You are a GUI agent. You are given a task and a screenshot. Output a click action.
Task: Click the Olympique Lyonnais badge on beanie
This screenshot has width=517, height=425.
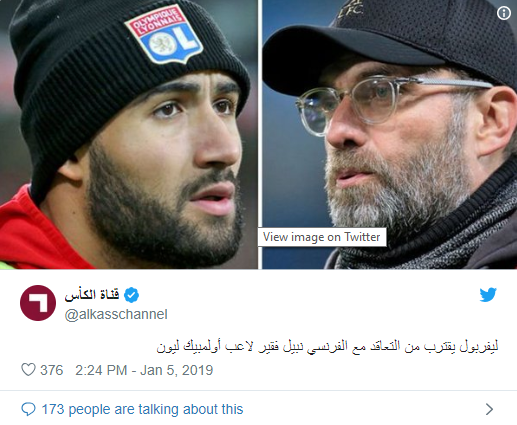click(x=164, y=35)
